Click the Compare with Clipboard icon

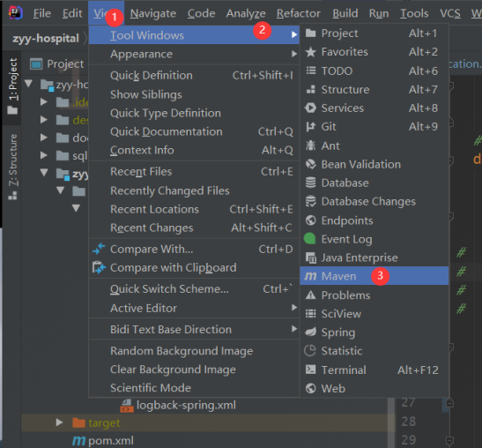[x=99, y=267]
